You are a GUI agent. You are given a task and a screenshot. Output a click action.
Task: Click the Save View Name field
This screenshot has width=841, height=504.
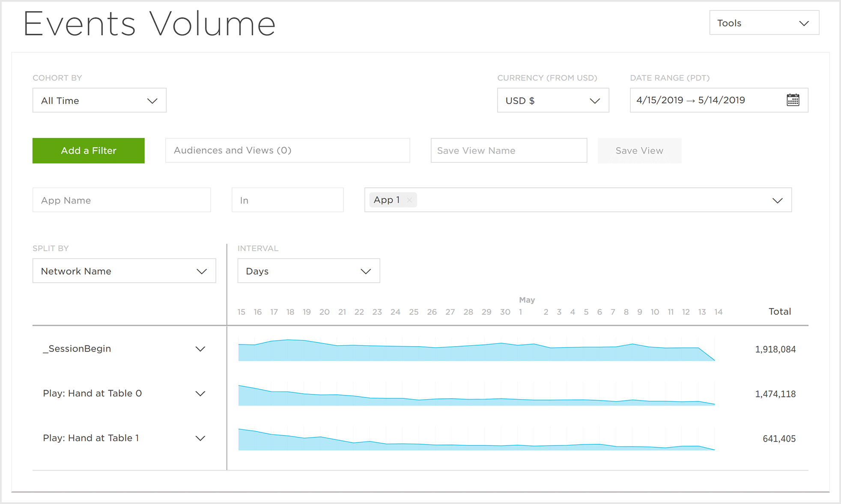(x=508, y=151)
